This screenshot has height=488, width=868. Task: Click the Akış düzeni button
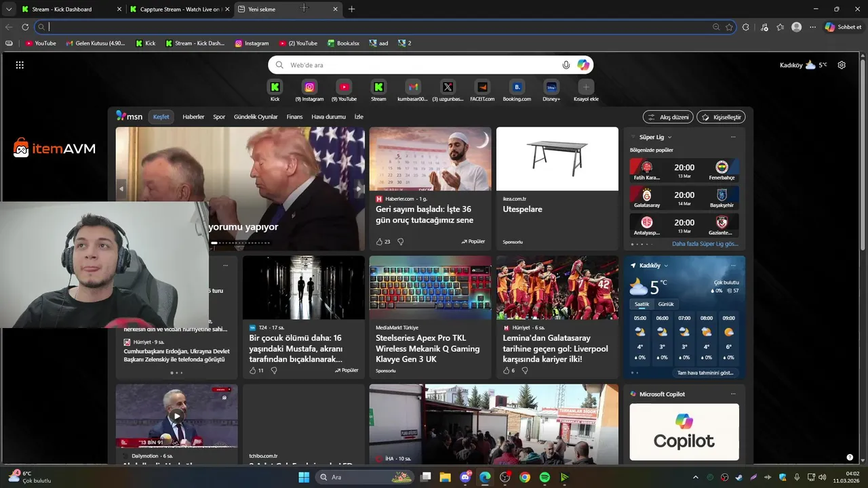point(668,117)
